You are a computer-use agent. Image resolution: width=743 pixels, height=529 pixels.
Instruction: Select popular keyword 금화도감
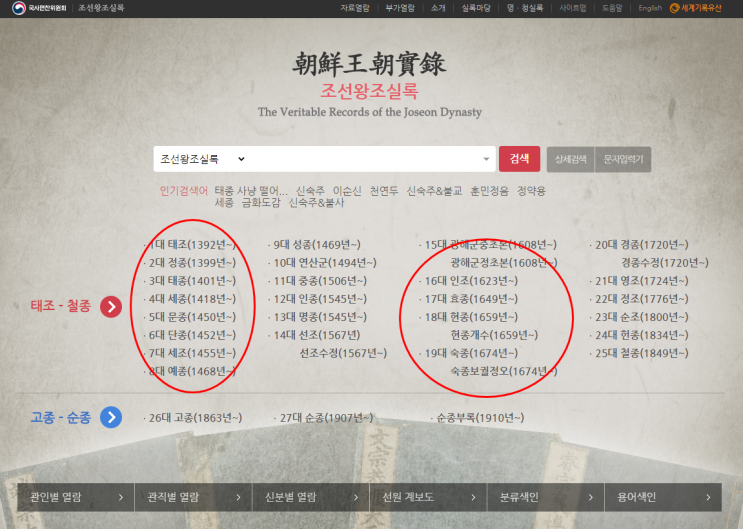[261, 203]
